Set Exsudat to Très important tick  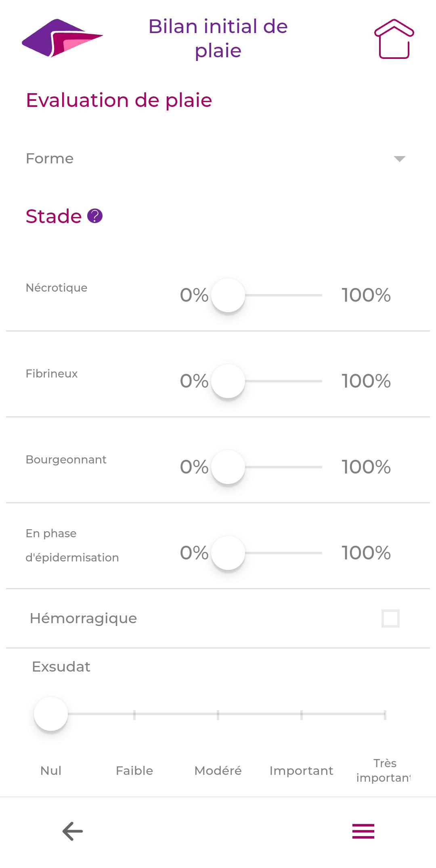385,714
